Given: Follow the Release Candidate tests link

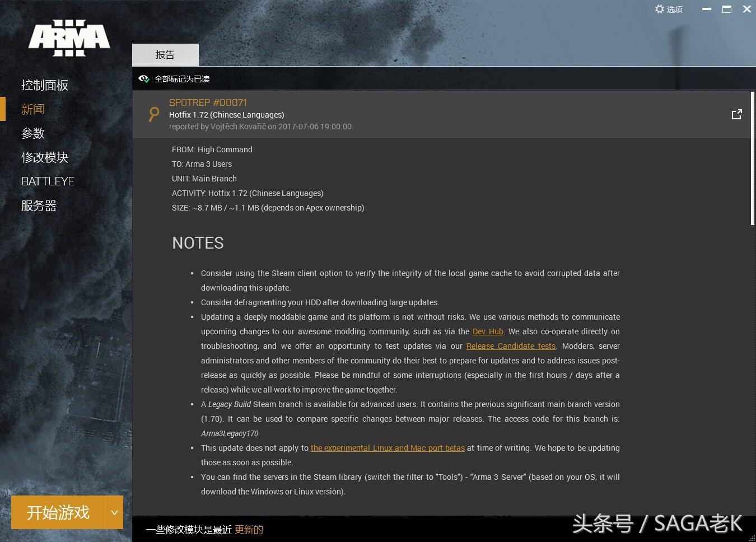Looking at the screenshot, I should point(511,346).
